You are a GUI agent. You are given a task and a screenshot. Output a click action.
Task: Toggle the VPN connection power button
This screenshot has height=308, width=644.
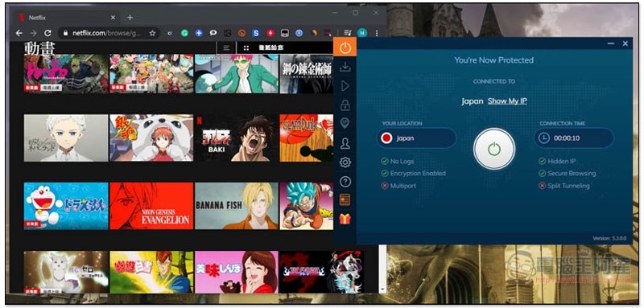coord(494,149)
